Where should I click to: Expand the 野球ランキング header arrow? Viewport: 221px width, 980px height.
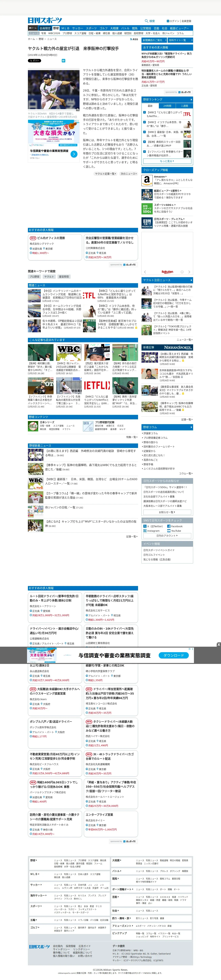click(x=191, y=99)
